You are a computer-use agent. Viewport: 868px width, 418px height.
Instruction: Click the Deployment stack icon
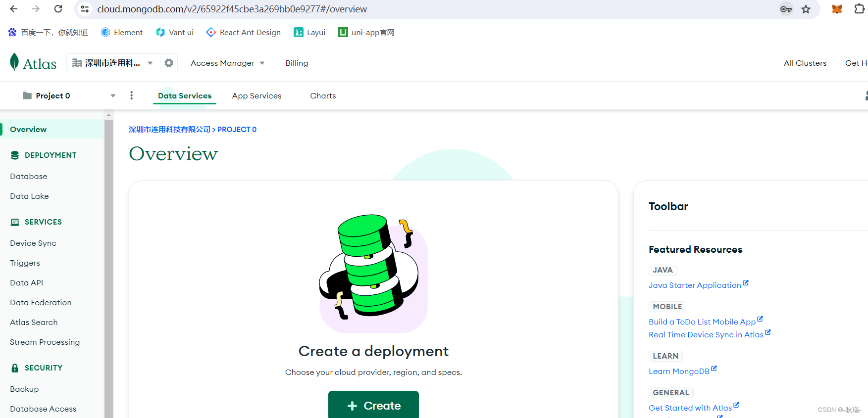point(15,155)
